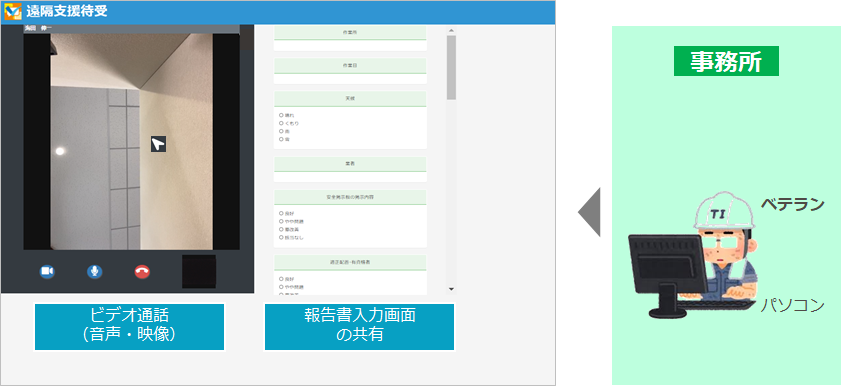The image size is (861, 386).
Task: End the call with the red phone icon
Action: tap(142, 271)
